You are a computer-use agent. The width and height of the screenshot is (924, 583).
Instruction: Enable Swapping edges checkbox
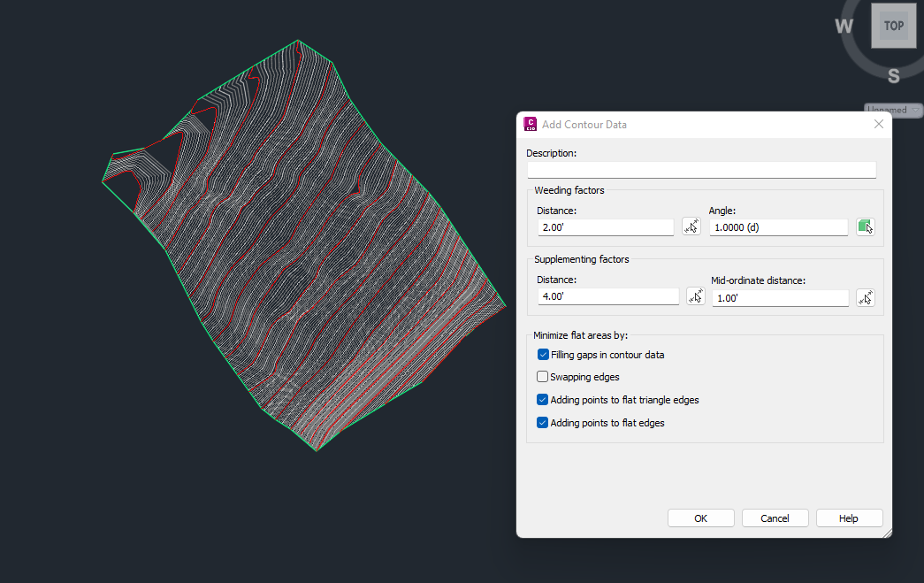coord(542,377)
